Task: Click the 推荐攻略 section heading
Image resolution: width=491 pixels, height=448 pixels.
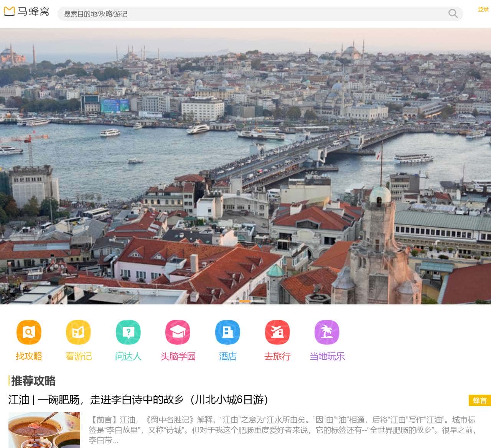Action: coord(33,382)
